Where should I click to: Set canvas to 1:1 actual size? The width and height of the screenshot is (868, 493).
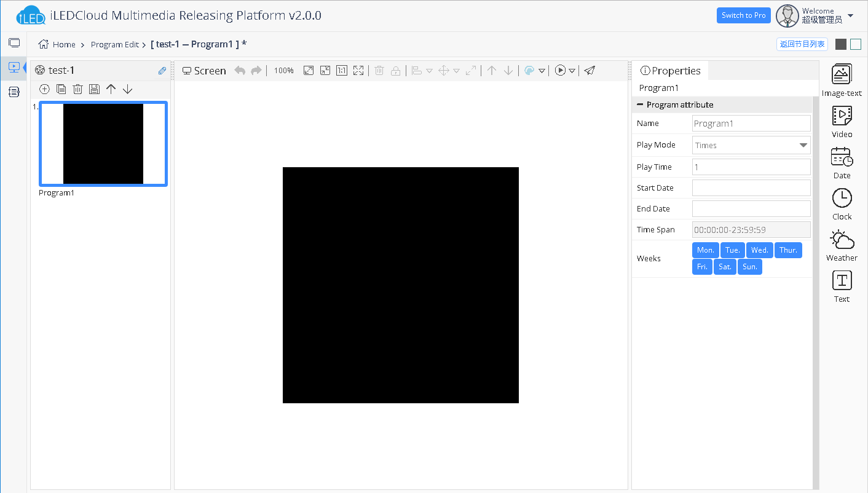pos(342,71)
